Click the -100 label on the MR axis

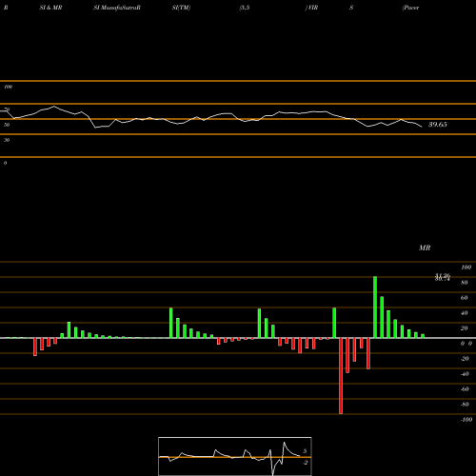pyautogui.click(x=466, y=420)
